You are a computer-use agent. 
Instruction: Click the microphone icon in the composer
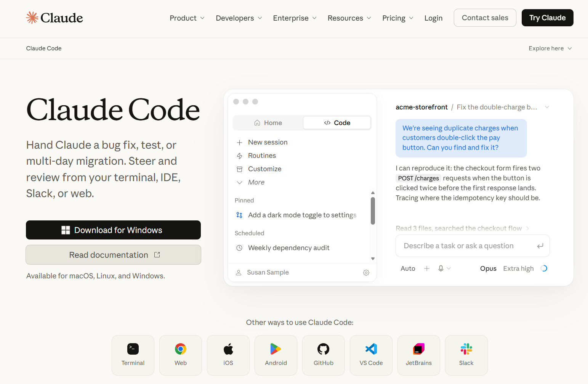(441, 268)
